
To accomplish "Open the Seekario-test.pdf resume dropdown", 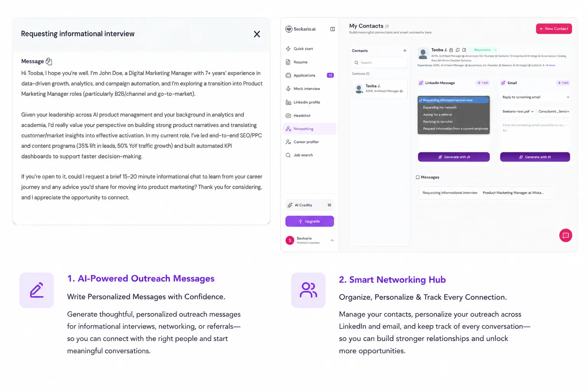I will click(x=518, y=111).
